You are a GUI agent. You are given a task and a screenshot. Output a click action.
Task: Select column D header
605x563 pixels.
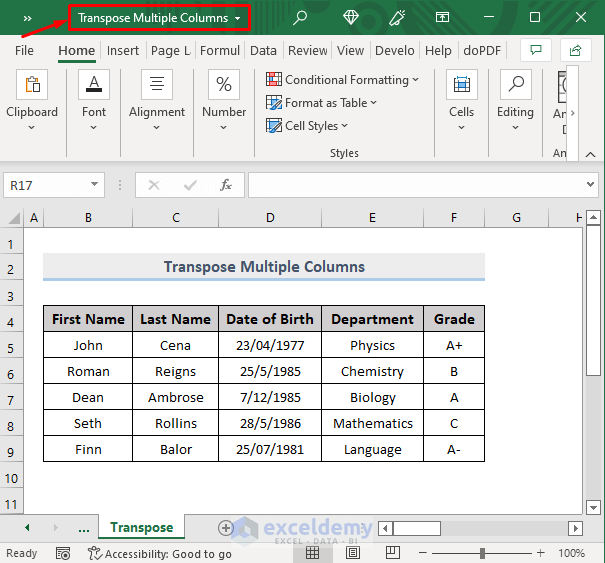[x=270, y=218]
